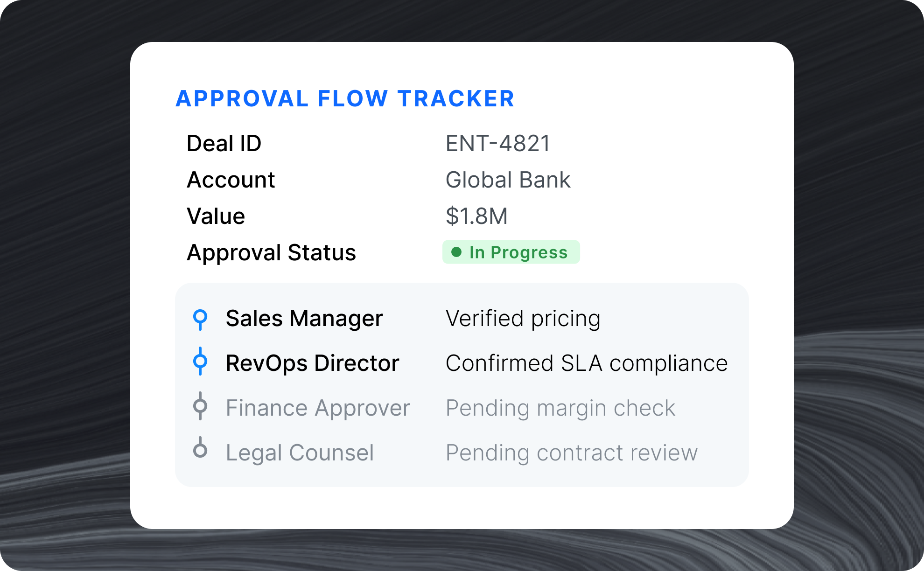The width and height of the screenshot is (924, 571).
Task: Click the Value field label
Action: 216,216
